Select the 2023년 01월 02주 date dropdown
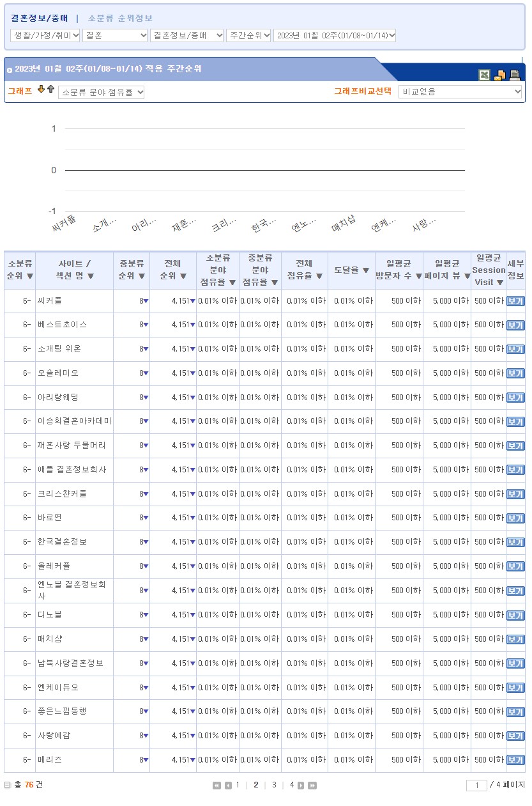 tap(334, 36)
